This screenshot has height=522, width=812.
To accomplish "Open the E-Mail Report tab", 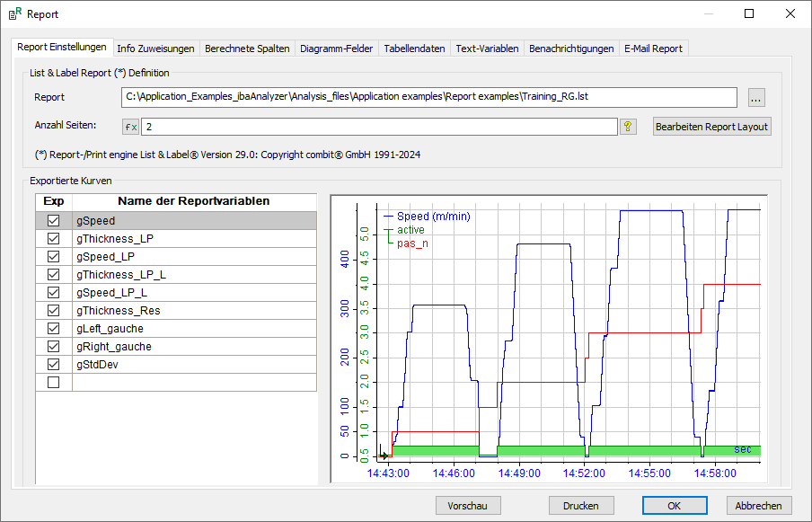I will (x=653, y=49).
